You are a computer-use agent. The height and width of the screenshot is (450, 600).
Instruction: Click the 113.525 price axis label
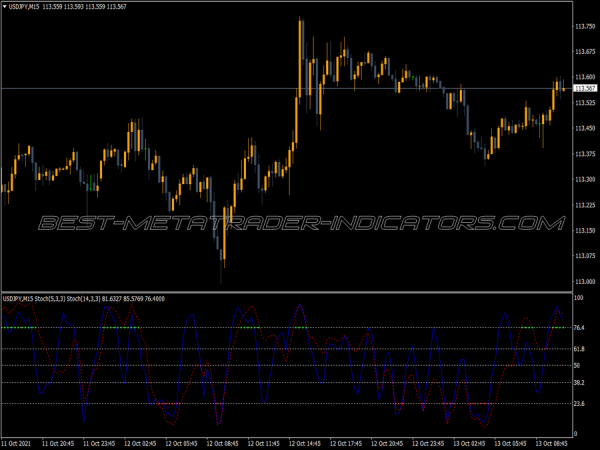(x=585, y=103)
